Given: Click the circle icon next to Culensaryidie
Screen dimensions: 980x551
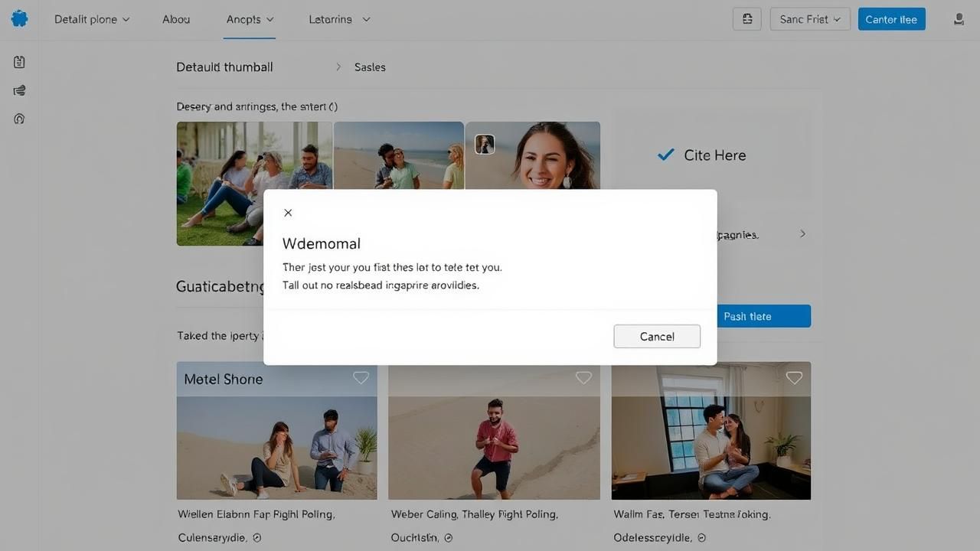Looking at the screenshot, I should pos(257,538).
